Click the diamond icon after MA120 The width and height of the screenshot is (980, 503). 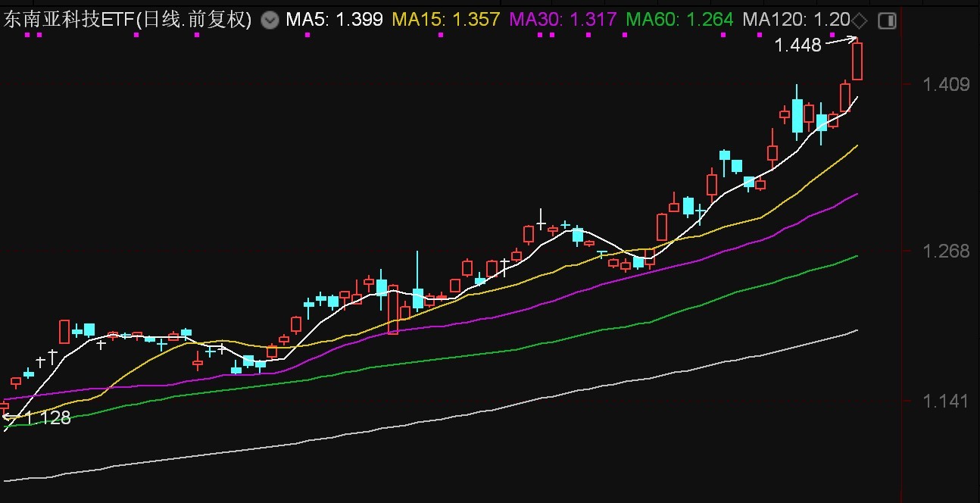860,20
